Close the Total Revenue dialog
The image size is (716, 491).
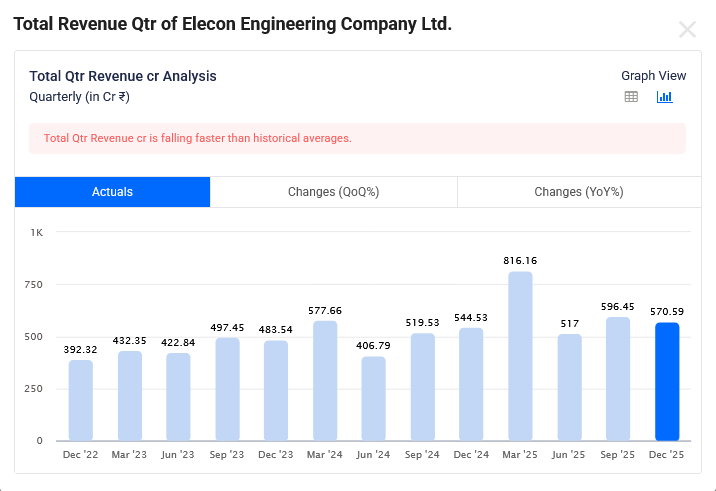click(687, 30)
